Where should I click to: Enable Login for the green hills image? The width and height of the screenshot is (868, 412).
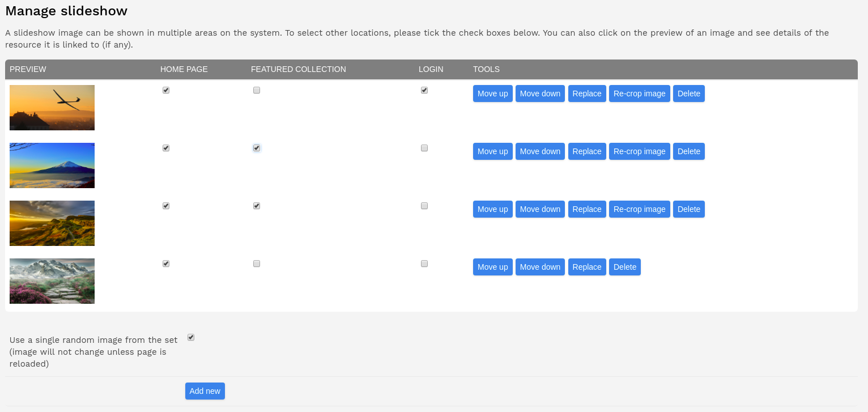424,206
